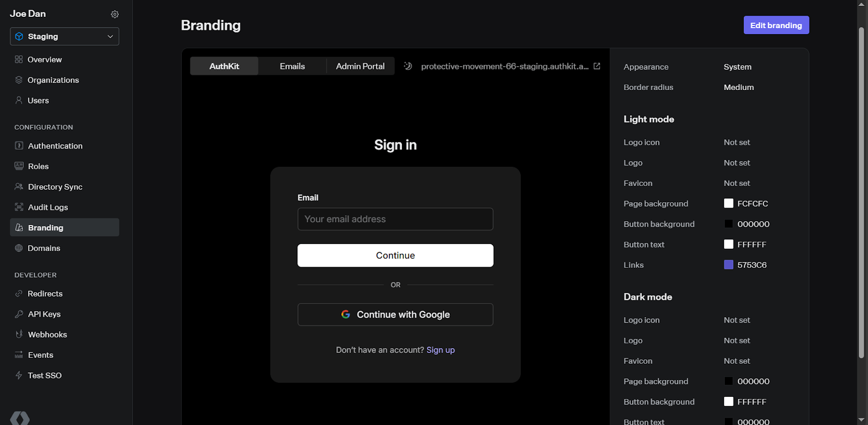
Task: Open Organizations in the sidebar
Action: pyautogui.click(x=65, y=80)
